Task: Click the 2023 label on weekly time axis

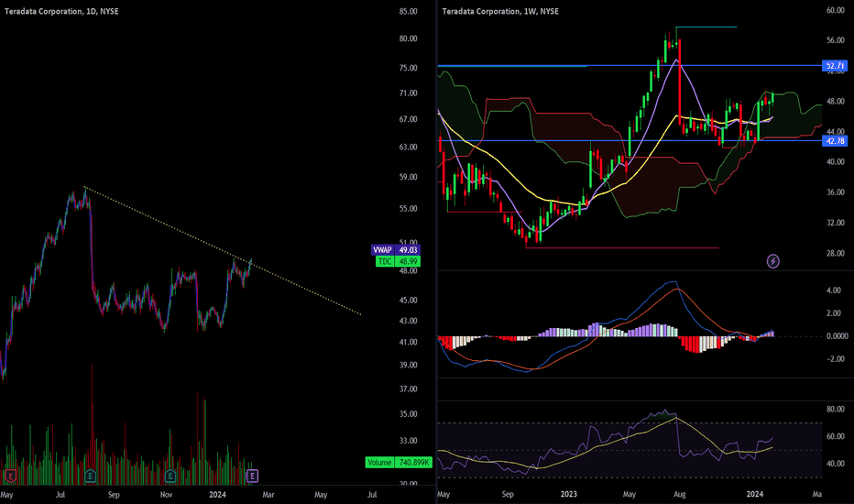Action: point(569,494)
